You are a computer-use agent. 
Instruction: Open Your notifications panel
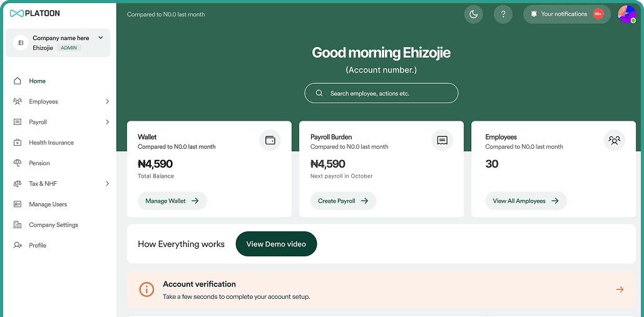566,14
